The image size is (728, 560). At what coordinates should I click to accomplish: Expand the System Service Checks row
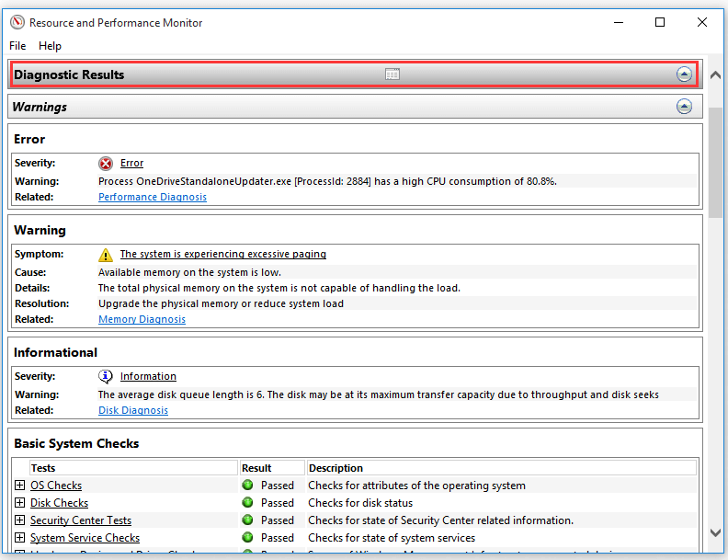tap(19, 538)
